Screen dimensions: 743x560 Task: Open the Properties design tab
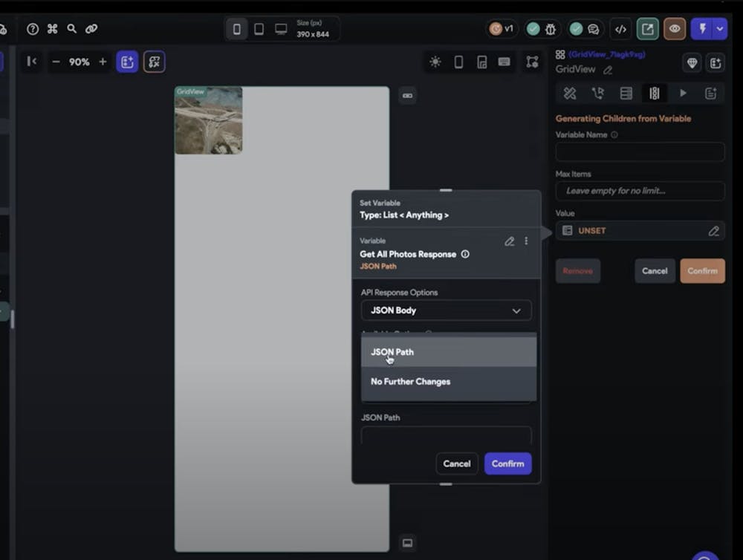570,94
